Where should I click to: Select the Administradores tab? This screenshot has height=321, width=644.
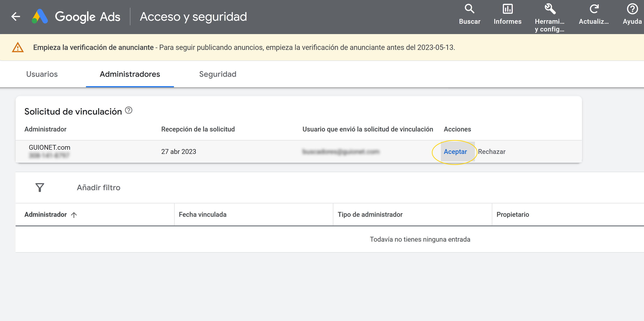point(130,74)
